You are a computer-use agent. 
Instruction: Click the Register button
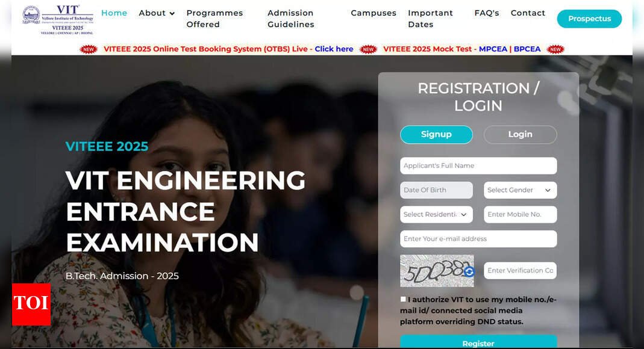click(x=478, y=342)
